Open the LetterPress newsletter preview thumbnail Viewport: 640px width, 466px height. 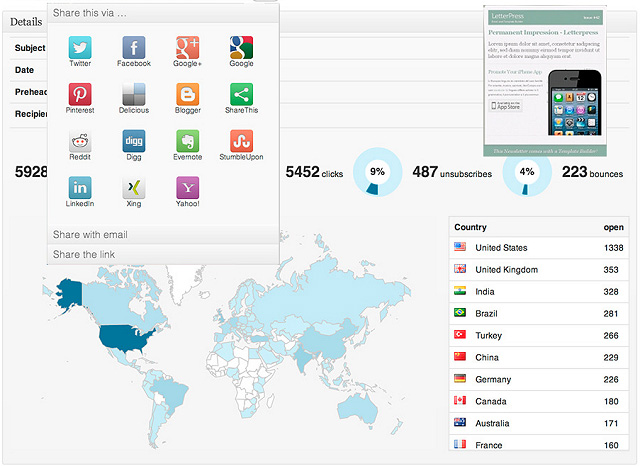pos(545,81)
